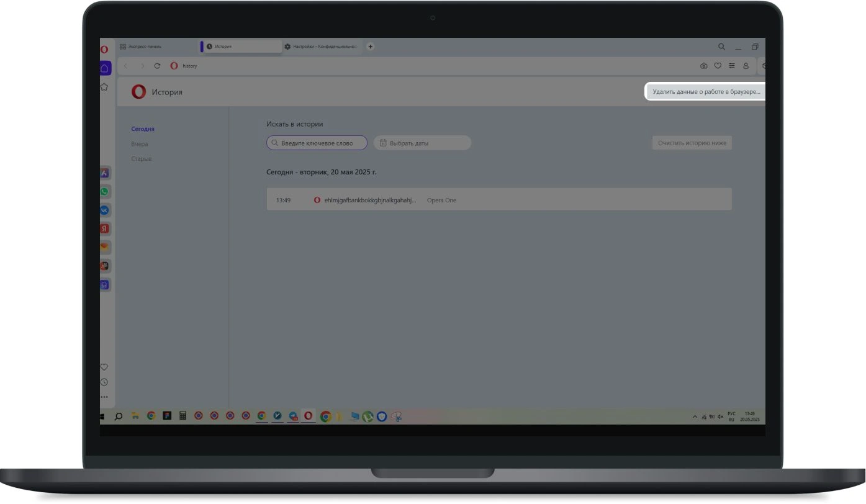
Task: Open WhatsApp messenger in the sidebar
Action: point(105,192)
